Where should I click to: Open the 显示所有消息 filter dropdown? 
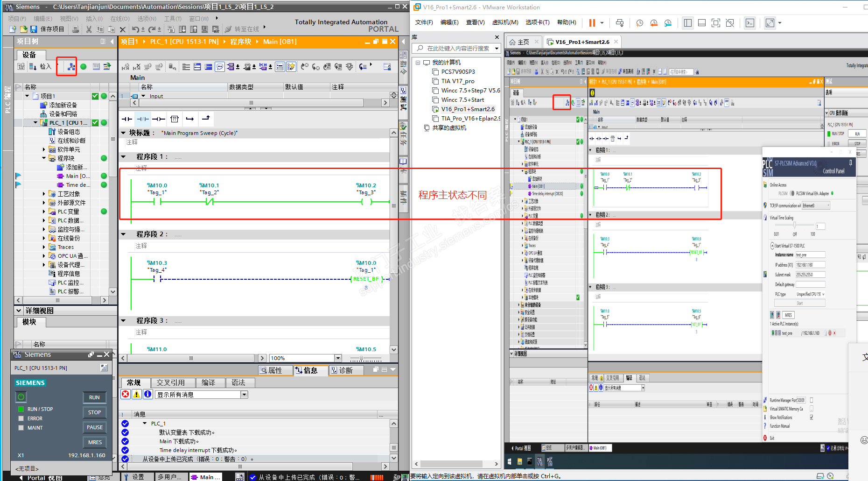coord(244,395)
